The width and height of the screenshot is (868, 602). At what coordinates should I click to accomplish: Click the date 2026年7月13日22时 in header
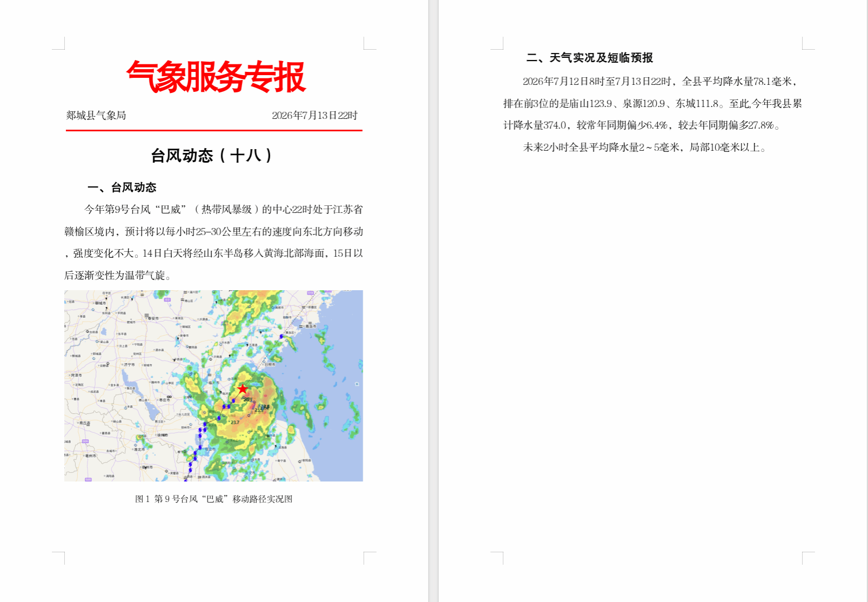click(315, 115)
